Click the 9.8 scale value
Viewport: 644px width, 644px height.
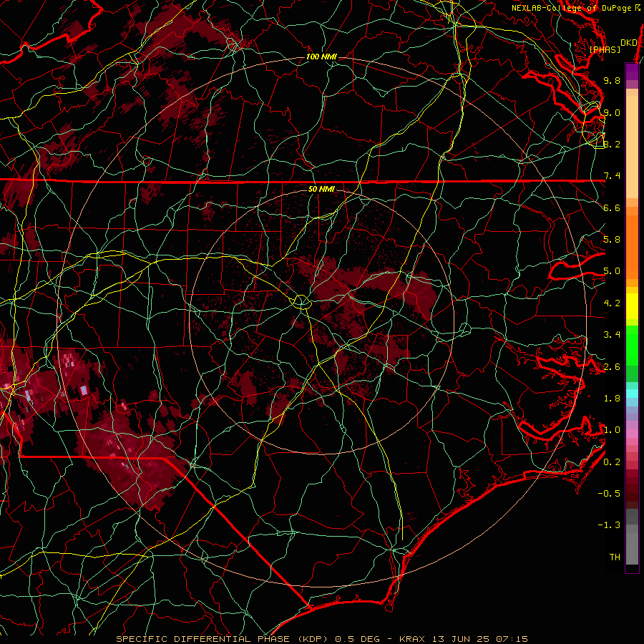(612, 80)
